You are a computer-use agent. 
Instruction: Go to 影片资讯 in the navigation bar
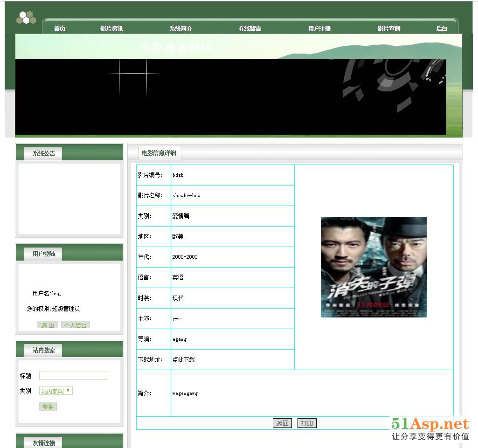(111, 28)
